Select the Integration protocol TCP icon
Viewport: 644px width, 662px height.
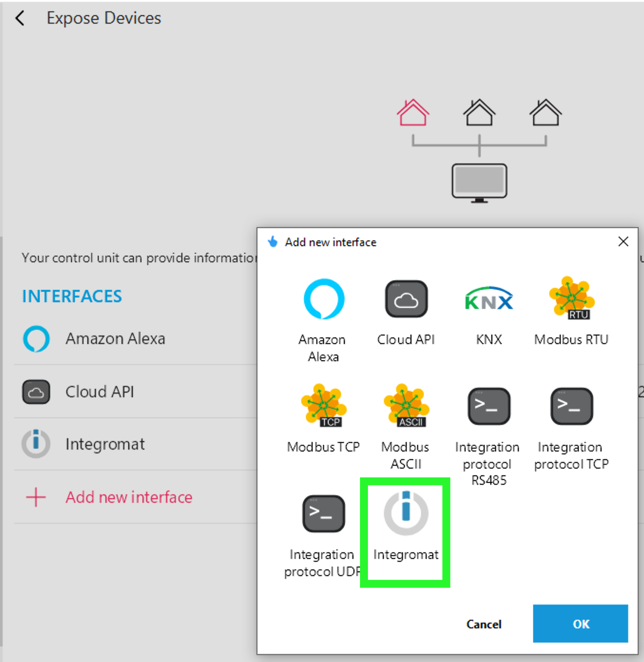tap(571, 406)
